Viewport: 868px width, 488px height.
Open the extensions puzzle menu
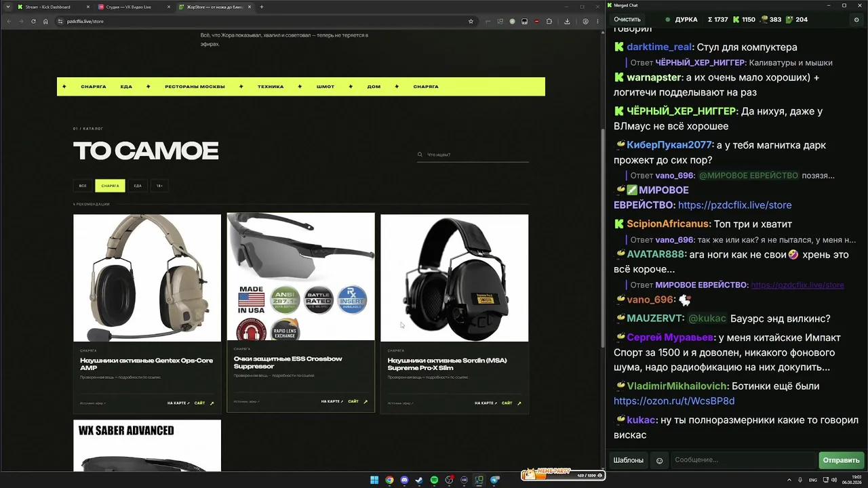tap(549, 21)
